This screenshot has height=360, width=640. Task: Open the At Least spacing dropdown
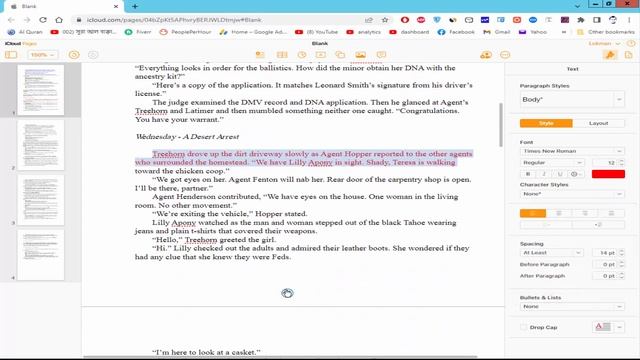pos(552,253)
